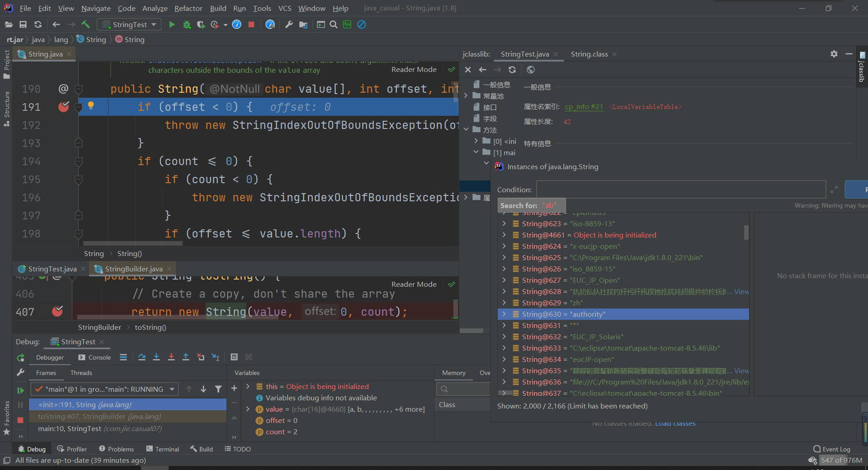
Task: Switch to String.class jclasslib tab
Action: (589, 54)
